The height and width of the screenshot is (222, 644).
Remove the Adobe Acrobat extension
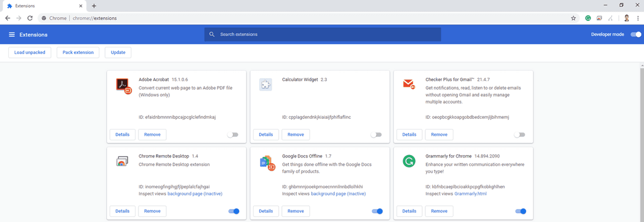153,134
